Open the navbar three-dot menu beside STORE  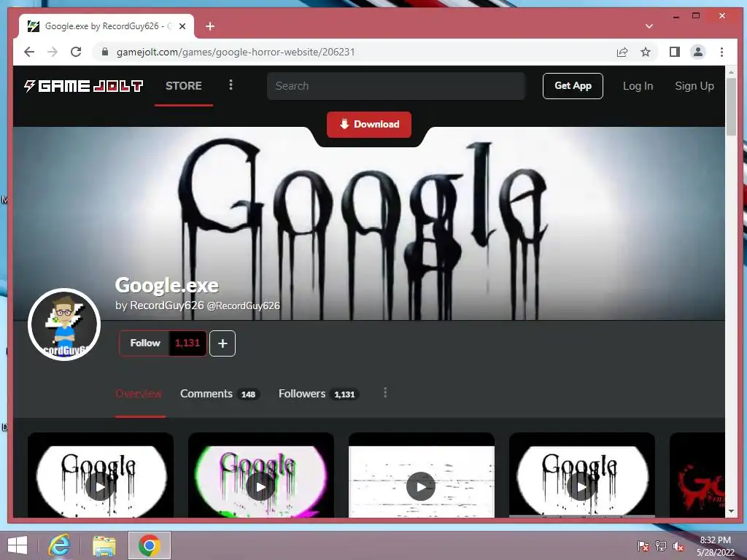point(231,85)
